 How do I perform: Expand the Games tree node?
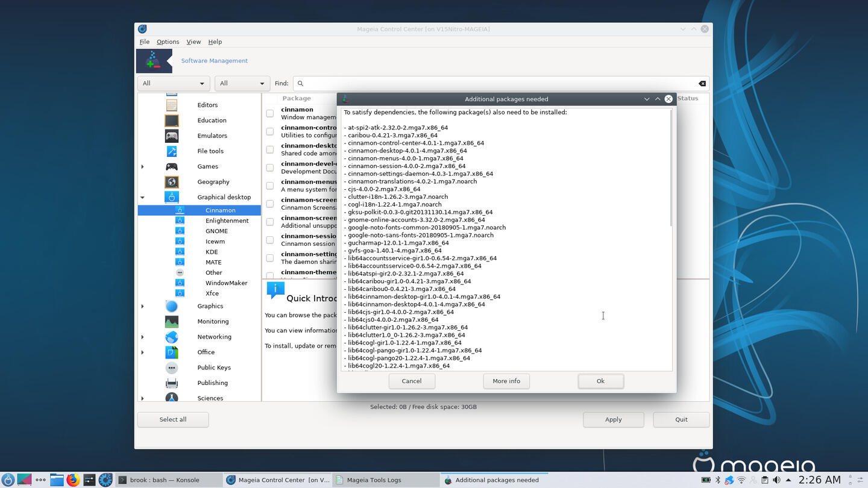pos(143,166)
